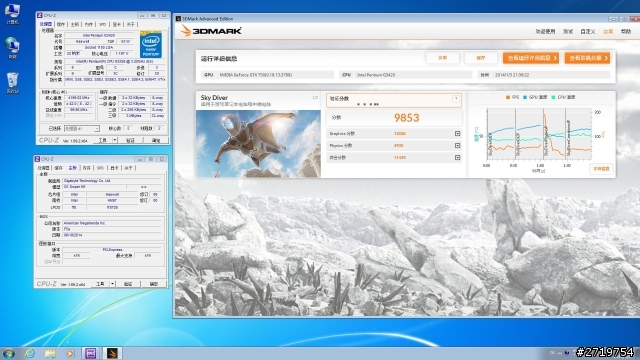Select 关于 tab in processor CPU-Z window
Image resolution: width=640 pixels, height=360 pixels.
[x=131, y=24]
